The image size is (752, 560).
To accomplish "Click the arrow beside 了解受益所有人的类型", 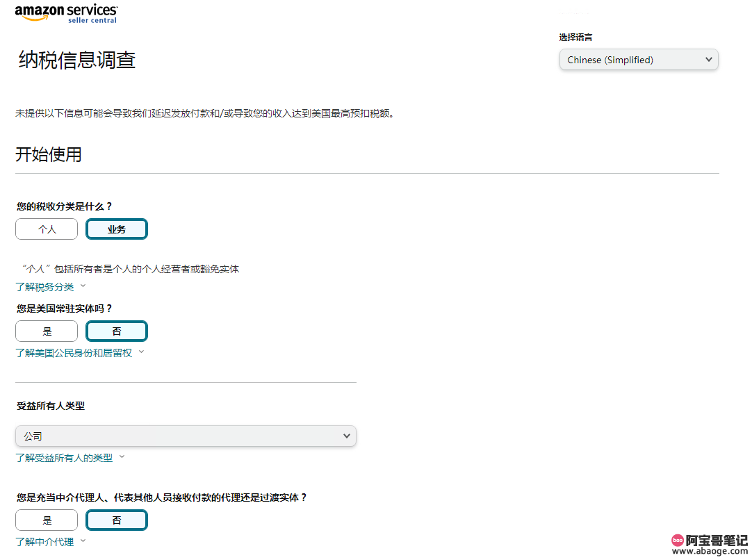I will pyautogui.click(x=122, y=457).
